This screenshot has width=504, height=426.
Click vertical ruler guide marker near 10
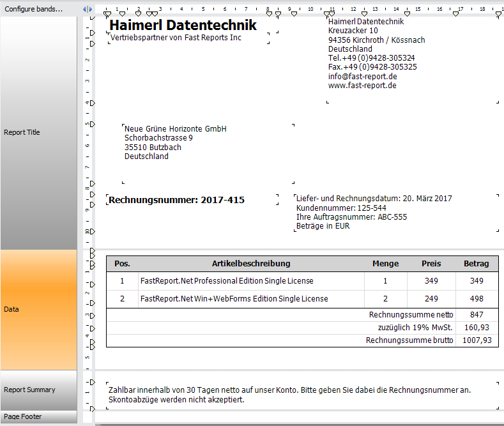coord(92,231)
